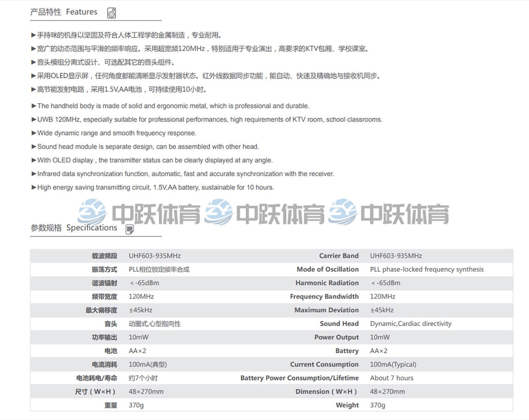Click the '动圈式,心型指向性' value cell
The height and width of the screenshot is (420, 529).
(155, 324)
